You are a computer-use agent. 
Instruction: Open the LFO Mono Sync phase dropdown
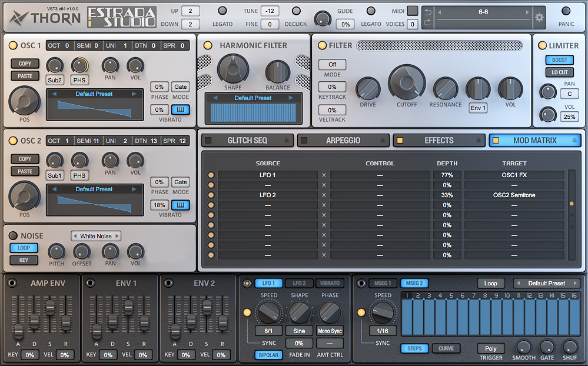pyautogui.click(x=330, y=331)
